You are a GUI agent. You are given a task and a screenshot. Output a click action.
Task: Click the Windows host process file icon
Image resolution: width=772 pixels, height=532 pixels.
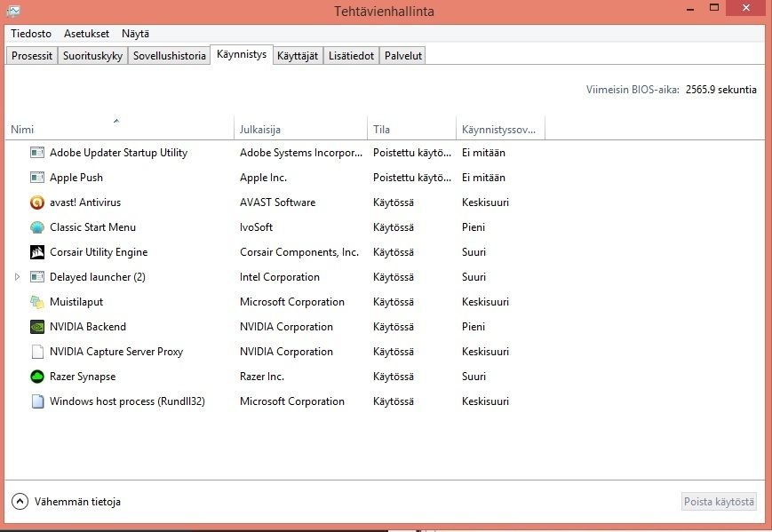pyautogui.click(x=37, y=401)
